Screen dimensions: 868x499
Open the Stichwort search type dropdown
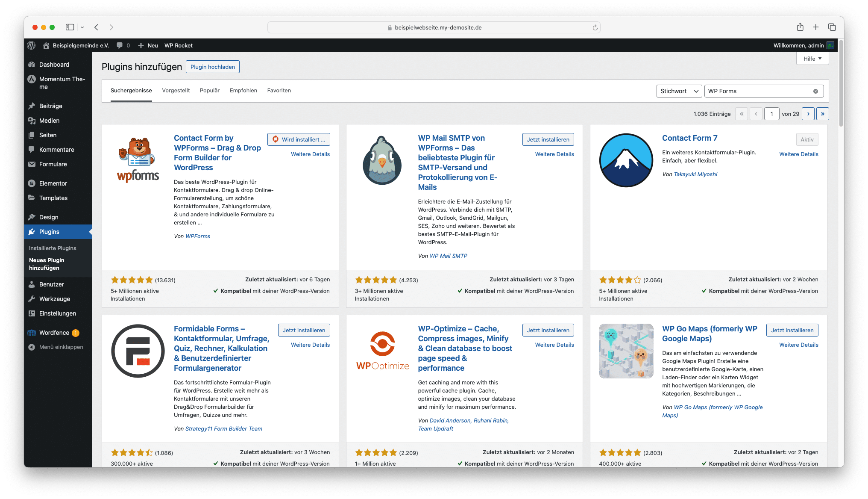pos(679,91)
